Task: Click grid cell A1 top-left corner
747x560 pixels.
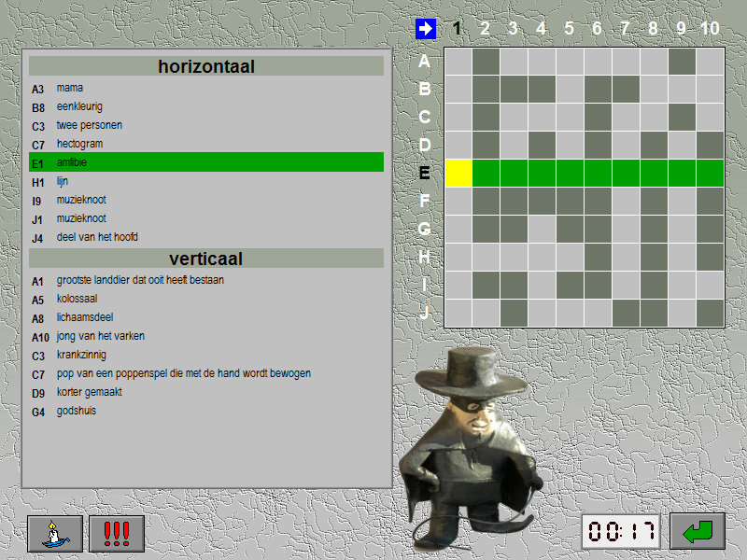Action: [x=458, y=62]
